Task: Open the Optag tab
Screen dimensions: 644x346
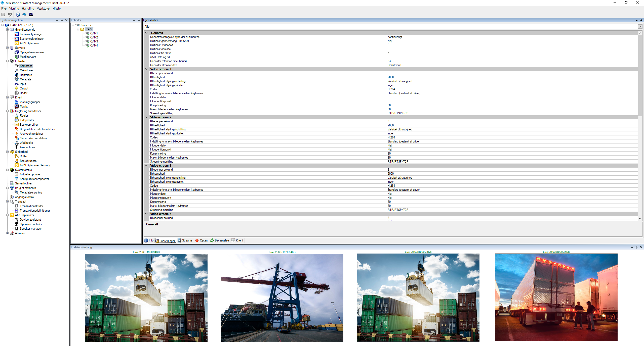Action: 202,240
